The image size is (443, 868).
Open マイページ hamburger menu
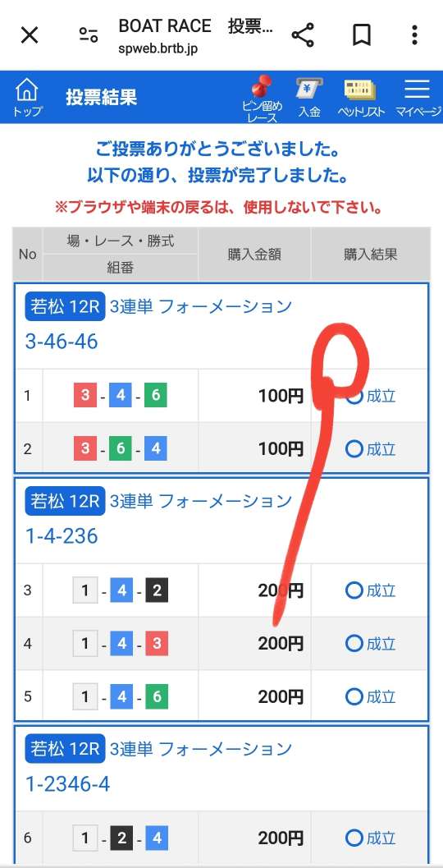[418, 98]
